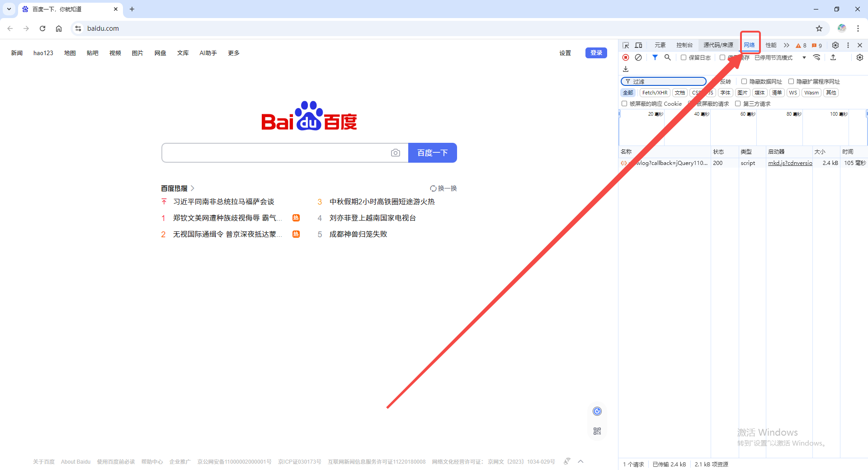View the 9 issues indicator
The height and width of the screenshot is (470, 868).
coord(817,45)
